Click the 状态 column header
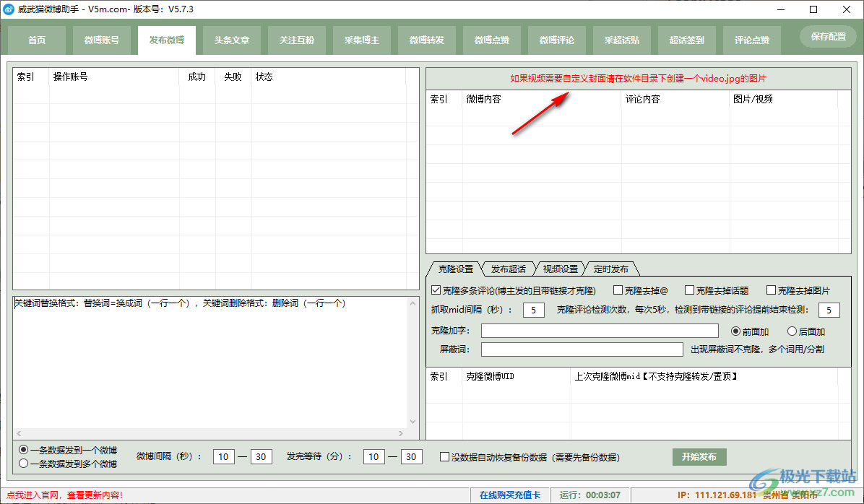 point(329,77)
